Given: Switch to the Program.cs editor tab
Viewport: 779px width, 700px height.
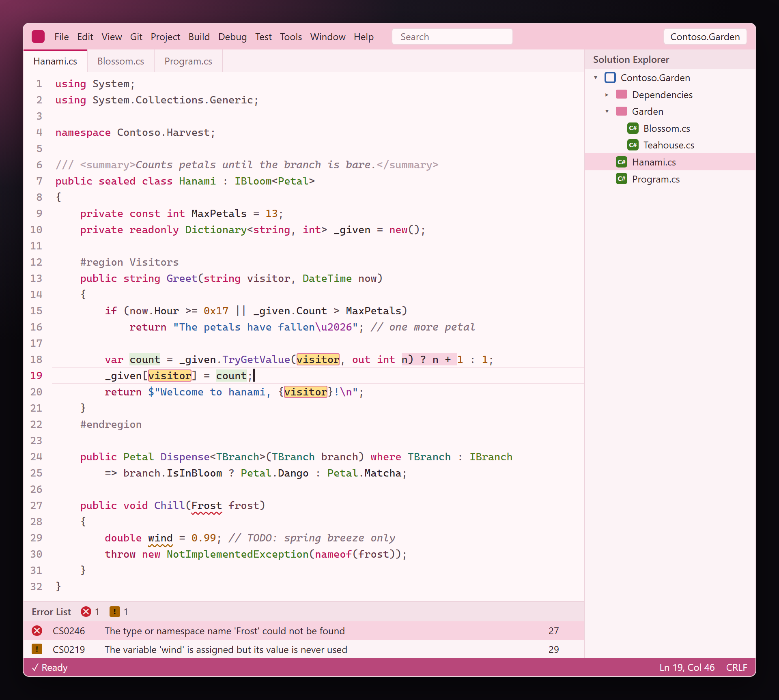Looking at the screenshot, I should (188, 61).
